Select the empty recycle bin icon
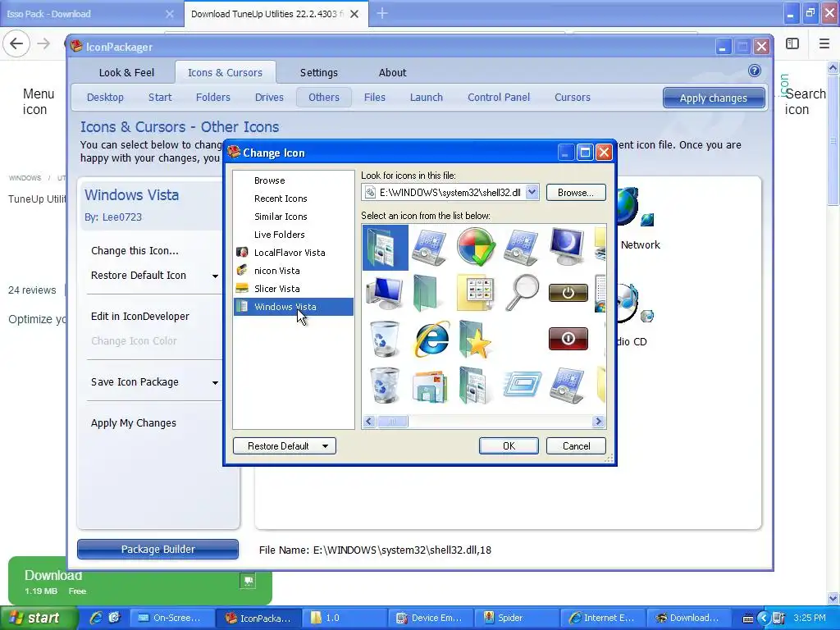The height and width of the screenshot is (630, 840). click(x=385, y=339)
